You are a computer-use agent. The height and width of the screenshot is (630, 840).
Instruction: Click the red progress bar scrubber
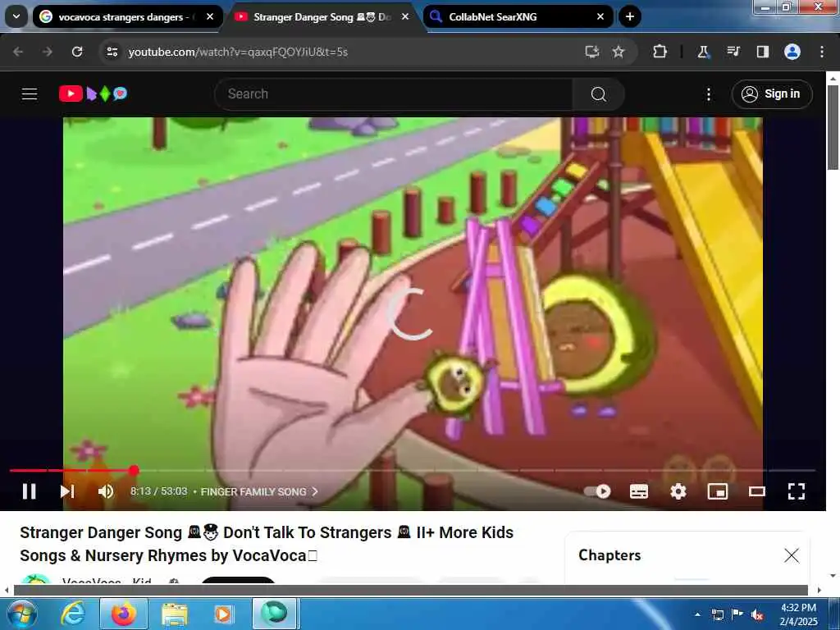click(x=134, y=470)
